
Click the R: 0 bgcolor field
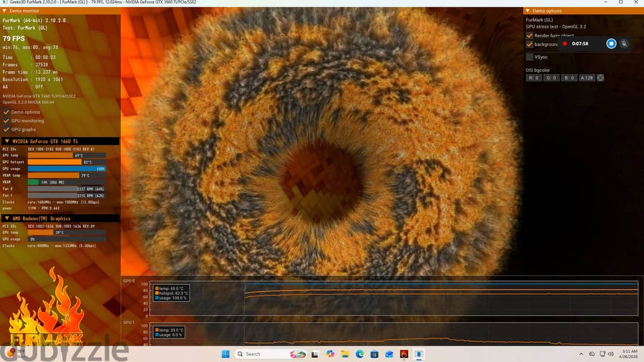pos(533,78)
